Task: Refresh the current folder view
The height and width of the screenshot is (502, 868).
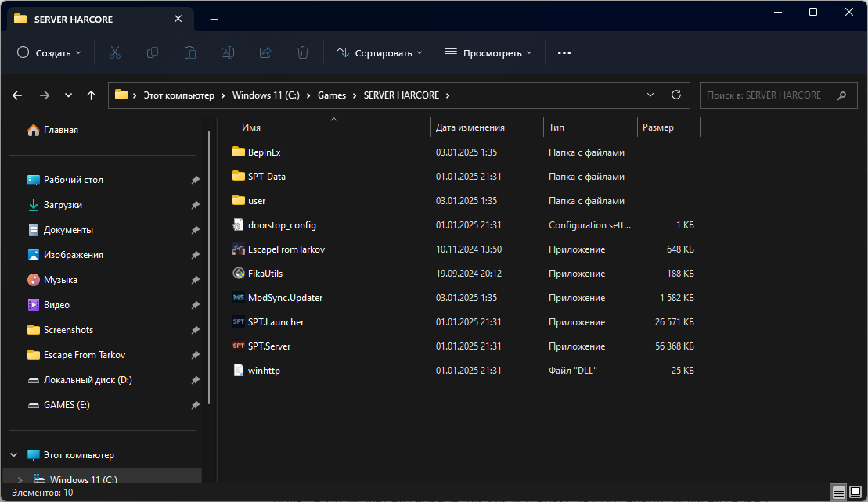Action: point(676,95)
